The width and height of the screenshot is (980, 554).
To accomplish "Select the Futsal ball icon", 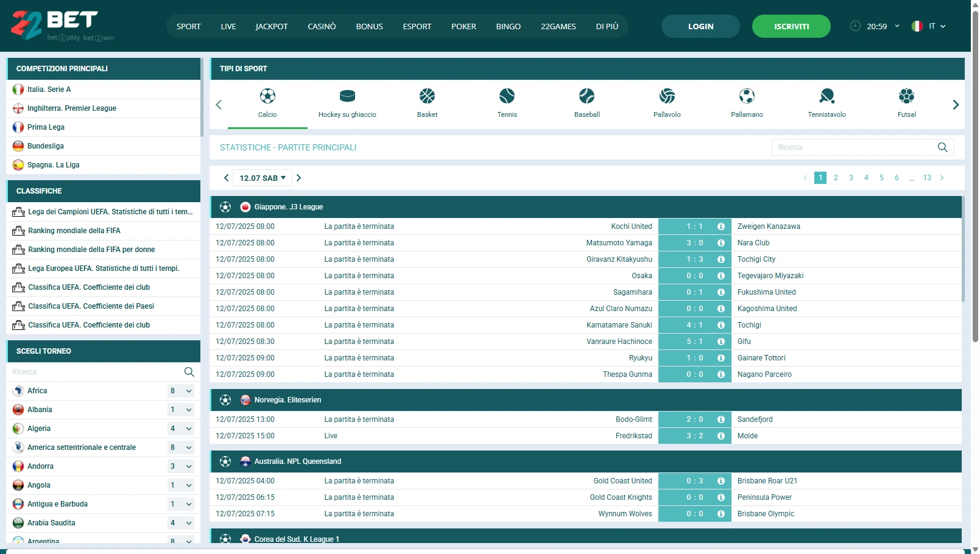I will 906,96.
